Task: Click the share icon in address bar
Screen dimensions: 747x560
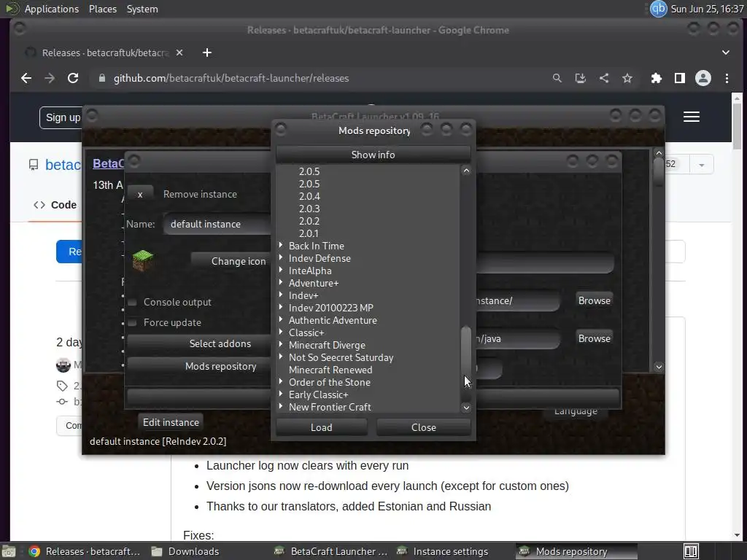Action: (x=603, y=78)
